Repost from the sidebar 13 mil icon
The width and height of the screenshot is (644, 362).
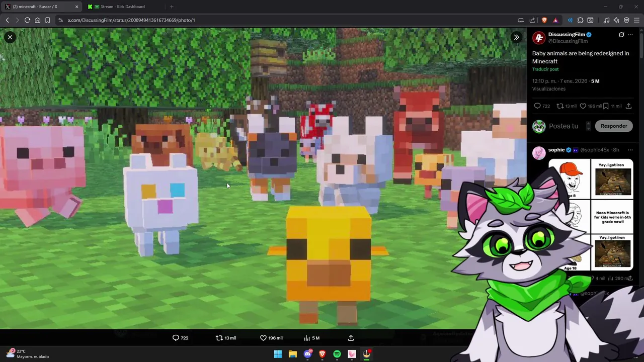(x=567, y=106)
